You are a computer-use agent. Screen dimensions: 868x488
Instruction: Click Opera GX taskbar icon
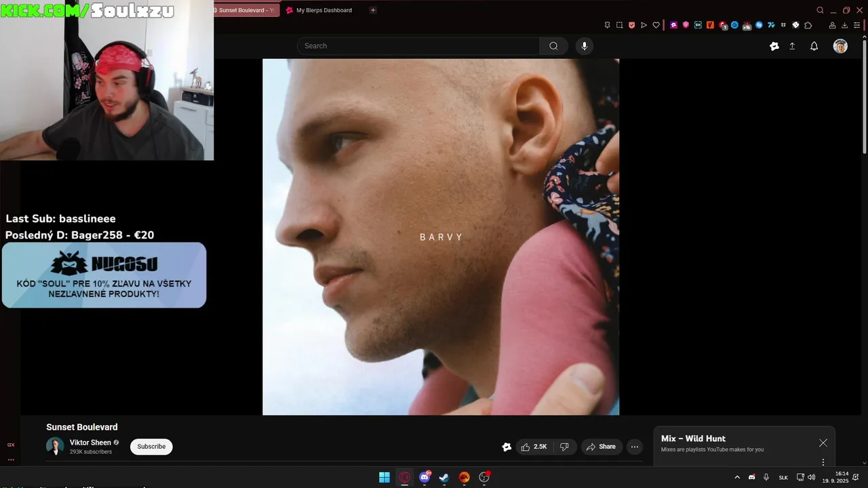click(x=405, y=477)
